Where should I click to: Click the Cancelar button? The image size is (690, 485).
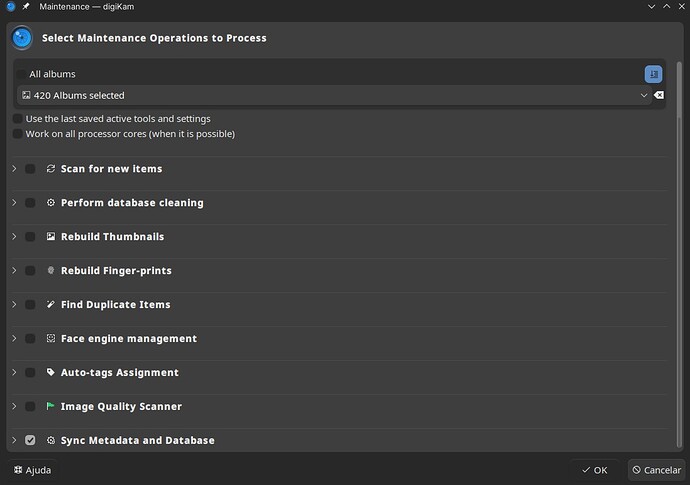(657, 470)
